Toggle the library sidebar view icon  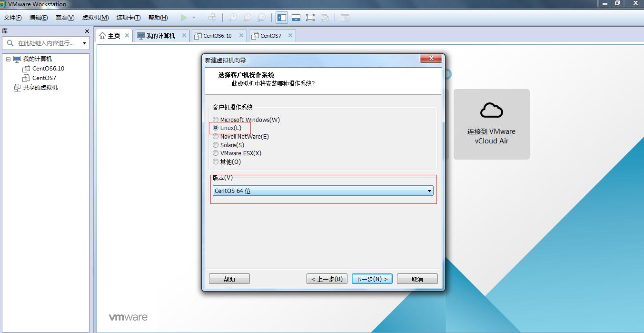(282, 18)
